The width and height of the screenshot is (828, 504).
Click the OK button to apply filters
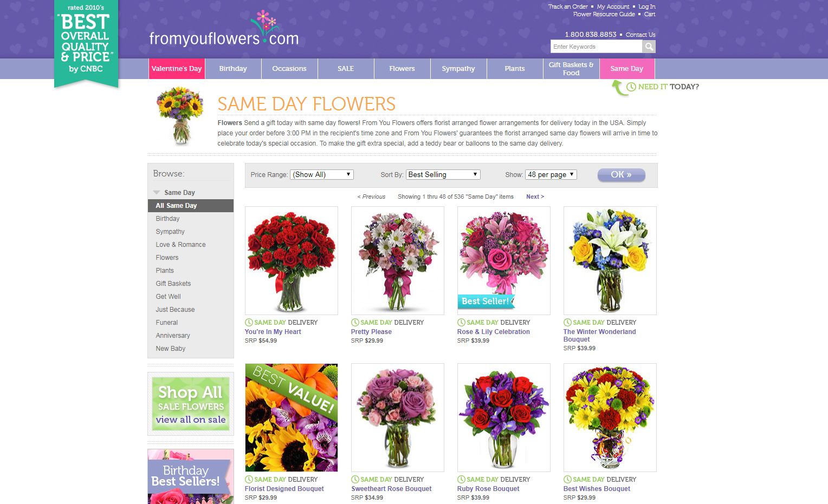(622, 175)
